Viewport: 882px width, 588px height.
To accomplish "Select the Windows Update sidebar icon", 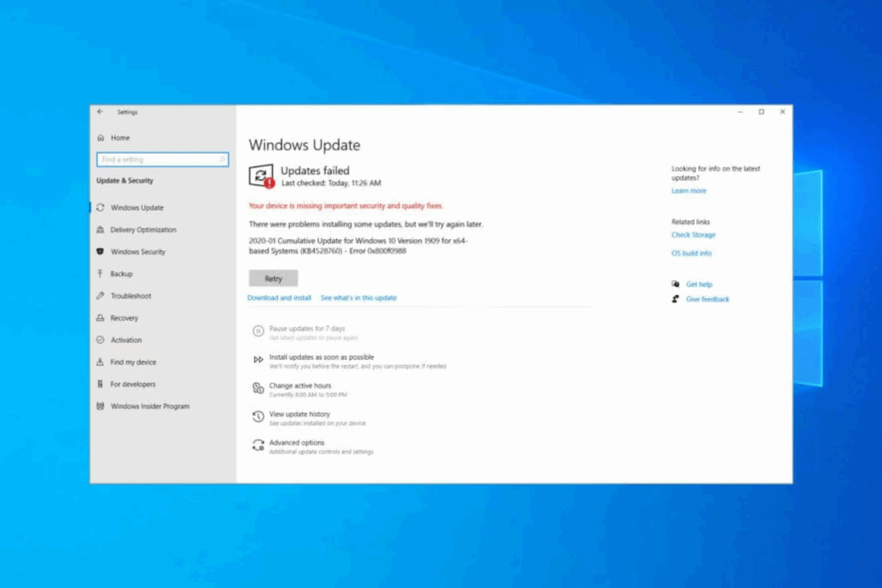I will click(x=101, y=207).
